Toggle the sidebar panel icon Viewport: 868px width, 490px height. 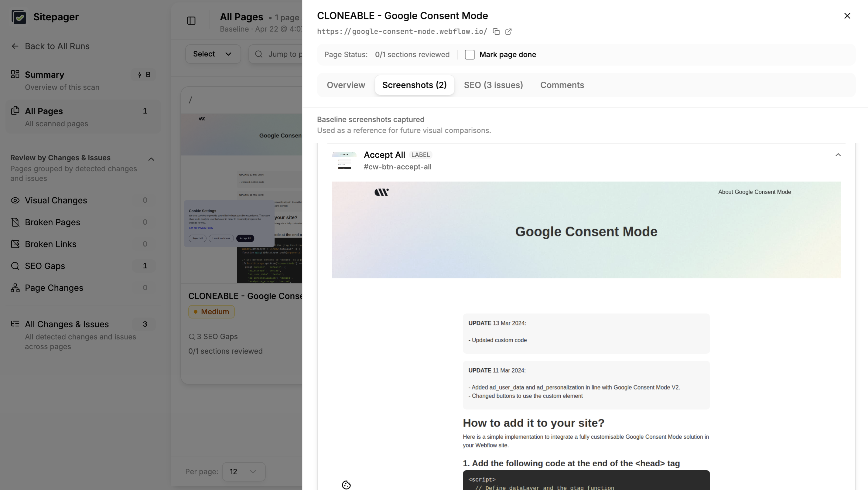tap(191, 21)
